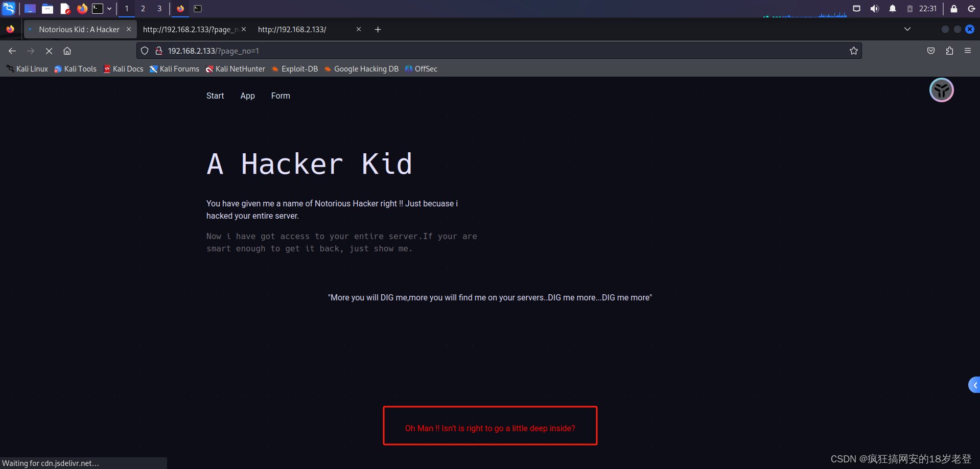The height and width of the screenshot is (469, 980).
Task: Open Google Hacking DB bookmark
Action: pos(361,69)
